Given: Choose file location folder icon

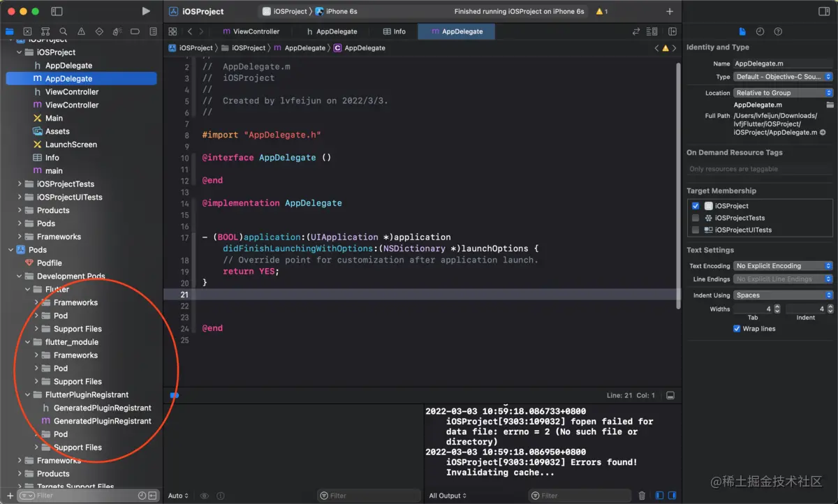Looking at the screenshot, I should tap(830, 105).
